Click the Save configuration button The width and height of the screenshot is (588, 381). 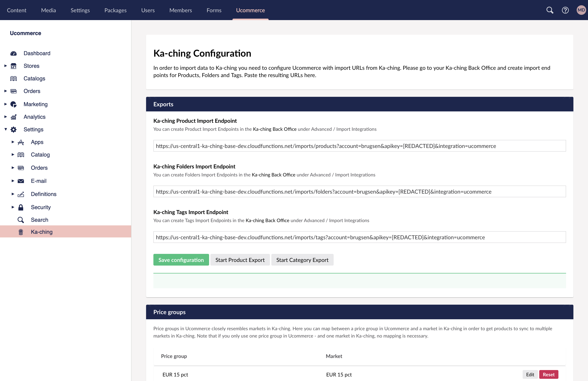(x=181, y=260)
